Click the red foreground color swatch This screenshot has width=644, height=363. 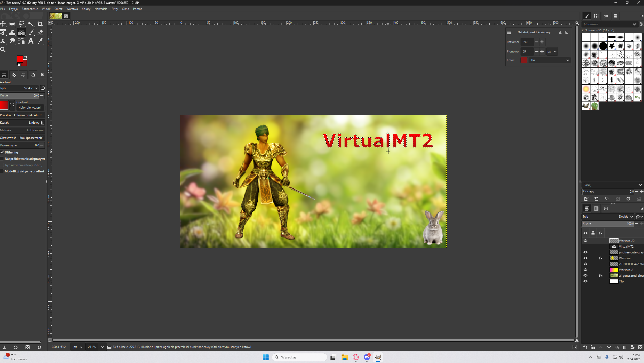[19, 59]
